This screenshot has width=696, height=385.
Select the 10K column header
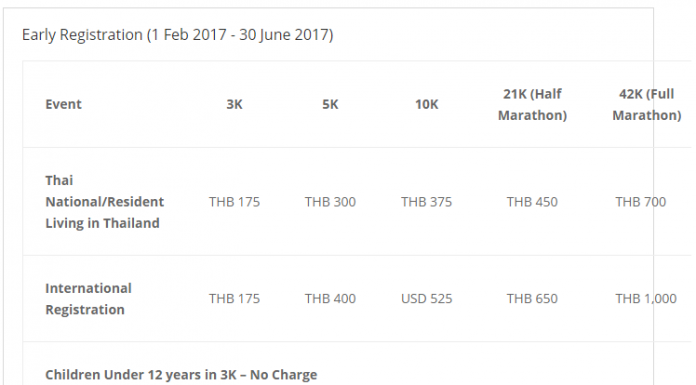[427, 104]
